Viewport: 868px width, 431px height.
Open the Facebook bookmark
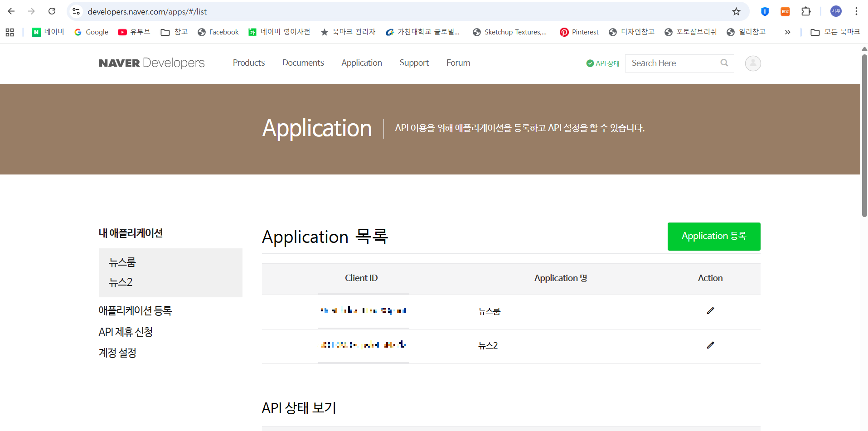coord(218,32)
